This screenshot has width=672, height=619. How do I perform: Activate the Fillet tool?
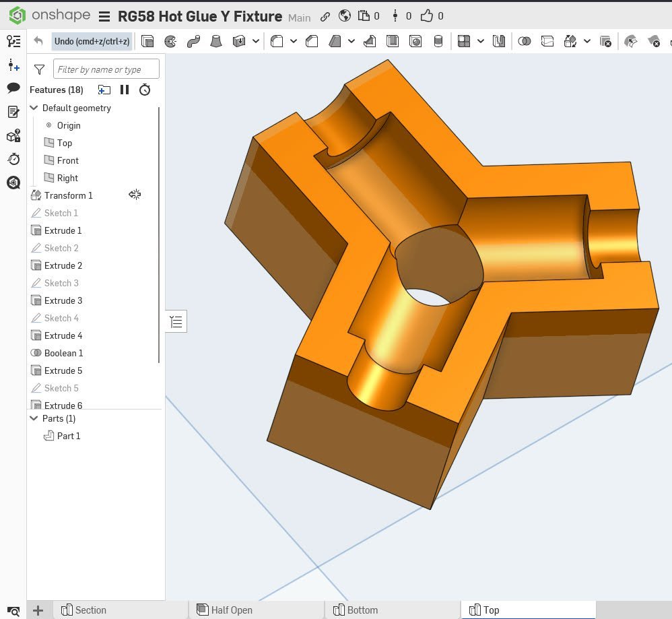(277, 42)
